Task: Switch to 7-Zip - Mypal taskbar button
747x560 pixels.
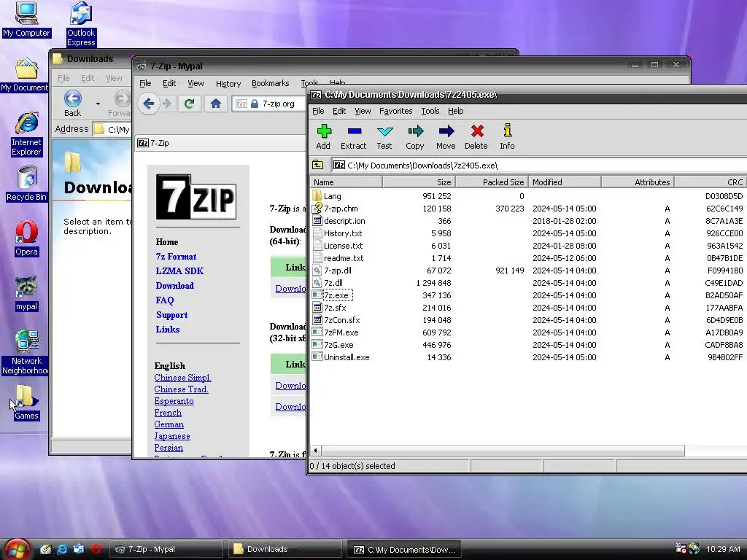Action: [166, 549]
